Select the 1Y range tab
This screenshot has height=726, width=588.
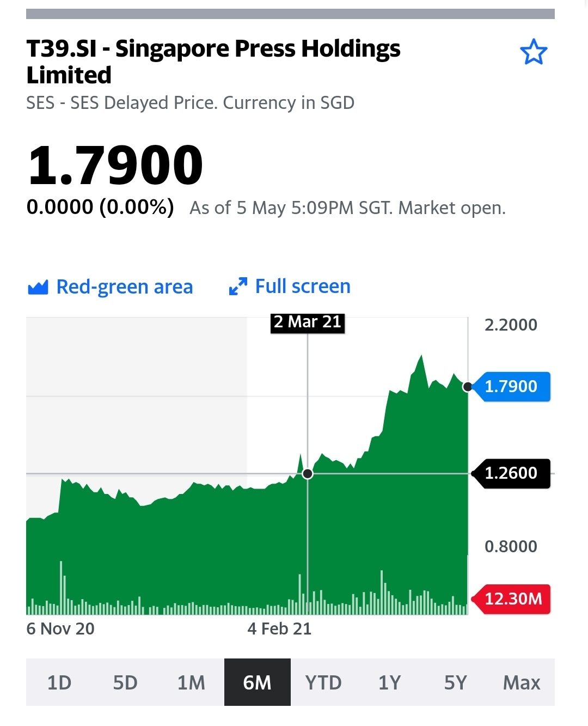[390, 682]
